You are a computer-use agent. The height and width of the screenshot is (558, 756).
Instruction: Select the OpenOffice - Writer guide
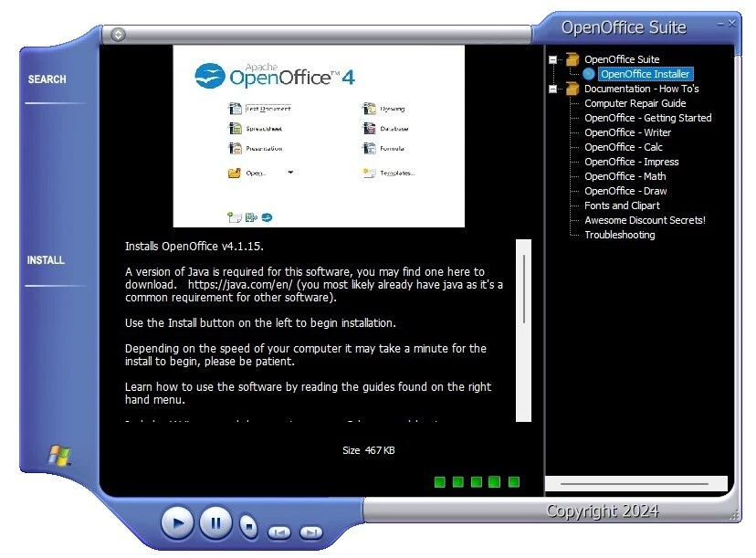pyautogui.click(x=627, y=132)
